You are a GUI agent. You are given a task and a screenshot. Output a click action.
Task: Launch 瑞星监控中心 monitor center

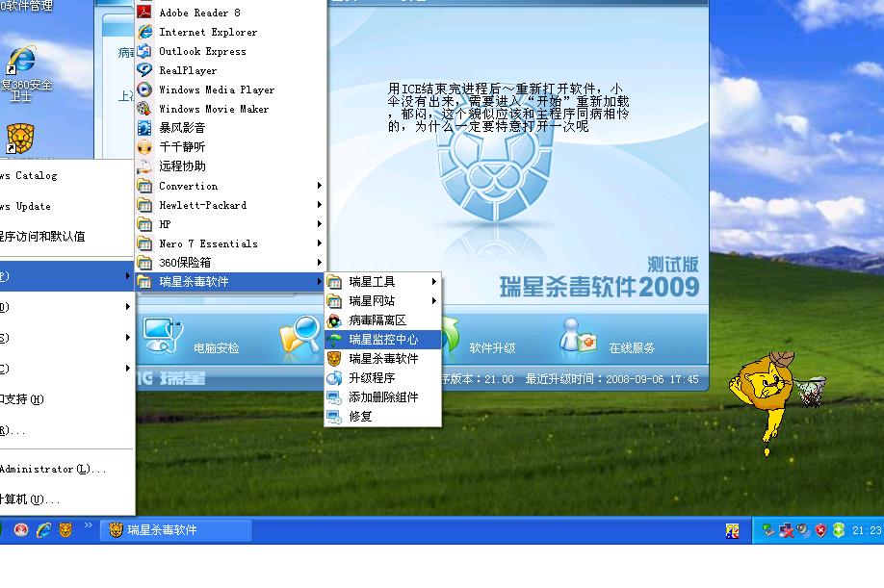tap(383, 339)
